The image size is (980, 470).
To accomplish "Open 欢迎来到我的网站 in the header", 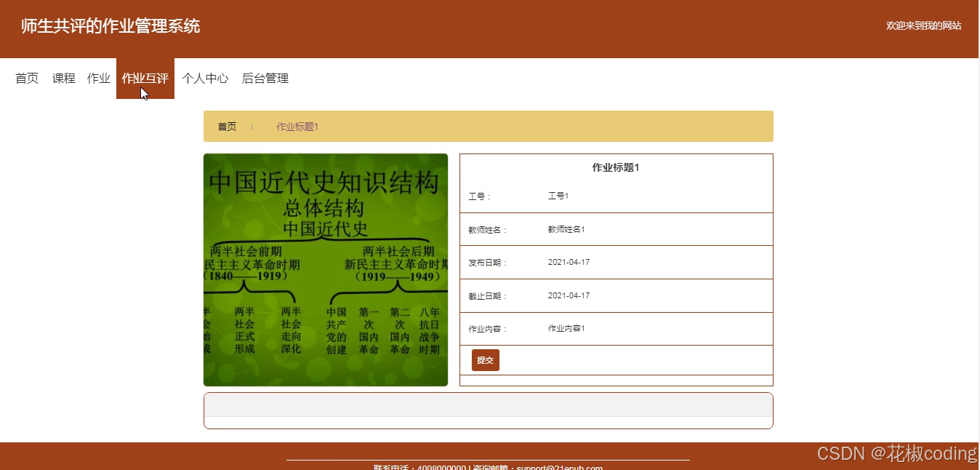I will (x=924, y=25).
